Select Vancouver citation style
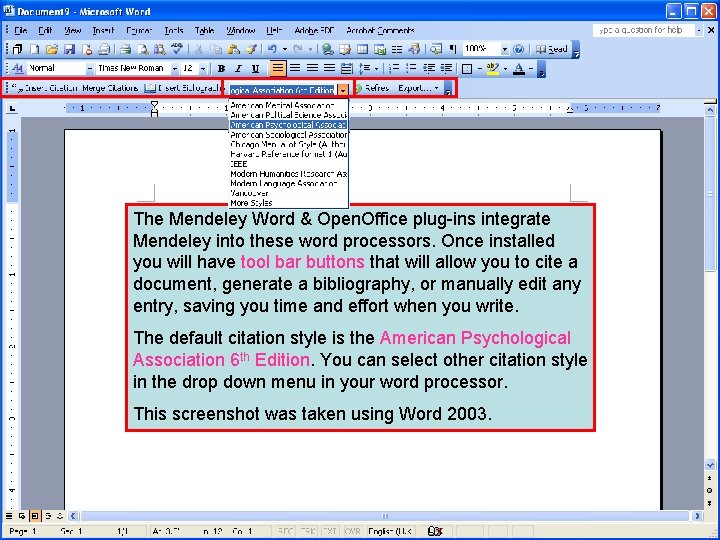The image size is (720, 540). pos(288,193)
